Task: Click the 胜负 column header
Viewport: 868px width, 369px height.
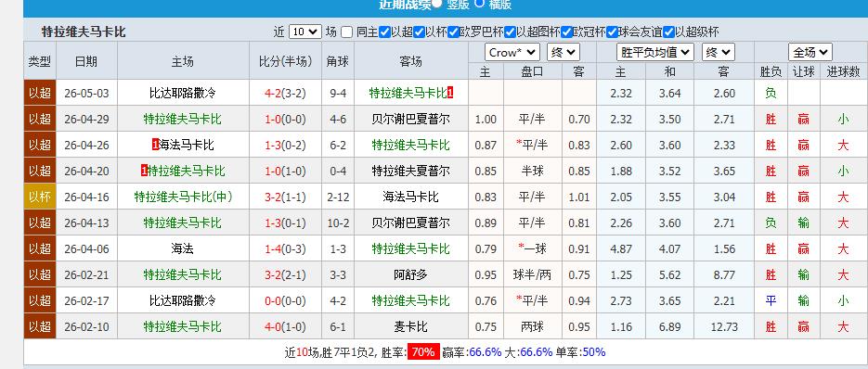Action: coord(771,71)
